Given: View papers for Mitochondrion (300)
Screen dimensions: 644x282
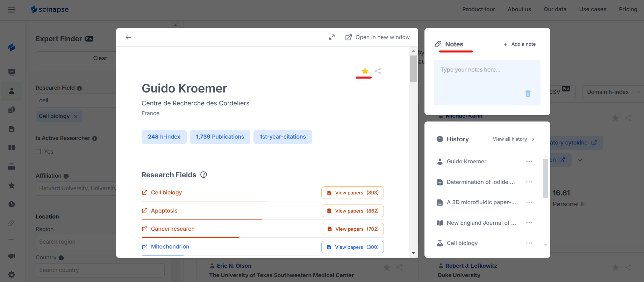Looking at the screenshot, I should (x=352, y=247).
